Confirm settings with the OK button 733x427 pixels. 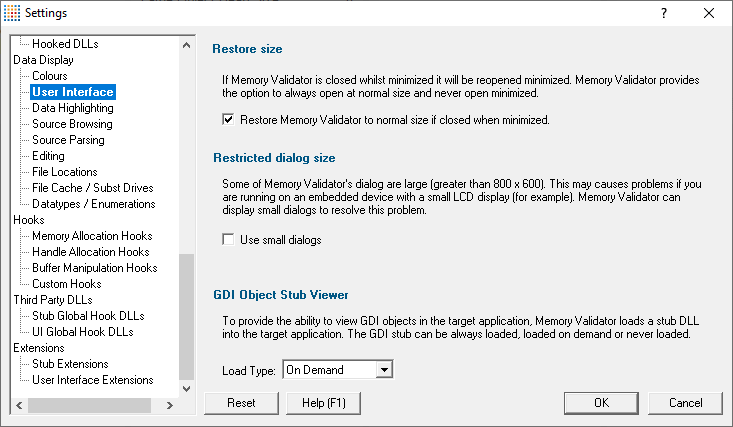click(x=601, y=403)
